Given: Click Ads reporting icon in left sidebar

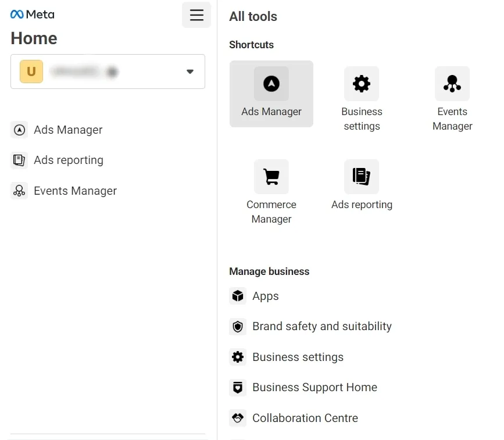Looking at the screenshot, I should tap(19, 160).
